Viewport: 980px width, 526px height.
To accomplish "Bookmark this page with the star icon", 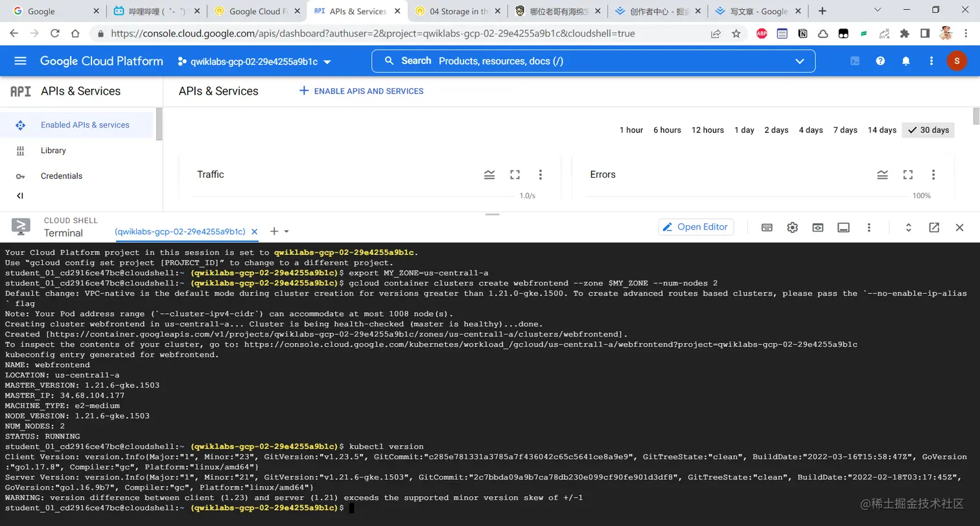I will pos(736,34).
